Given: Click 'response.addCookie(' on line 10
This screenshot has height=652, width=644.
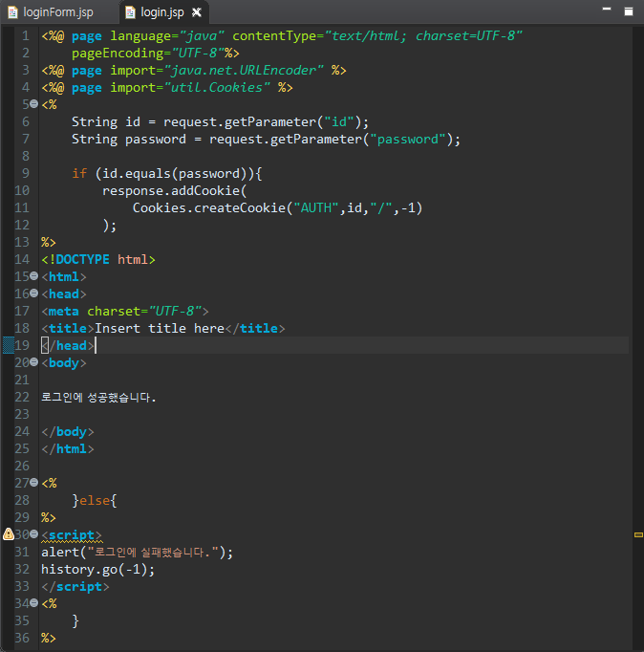Looking at the screenshot, I should pyautogui.click(x=175, y=191).
